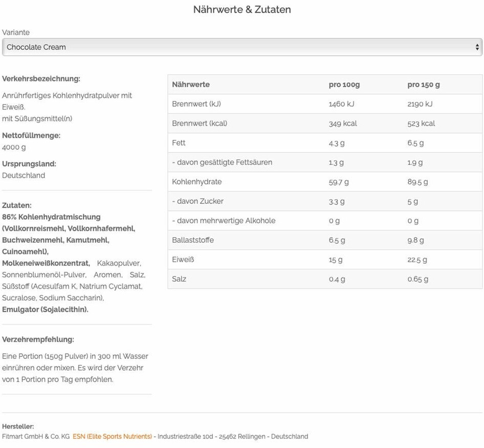This screenshot has width=484, height=448.
Task: Click the "davon Zucker" row label
Action: (x=197, y=201)
